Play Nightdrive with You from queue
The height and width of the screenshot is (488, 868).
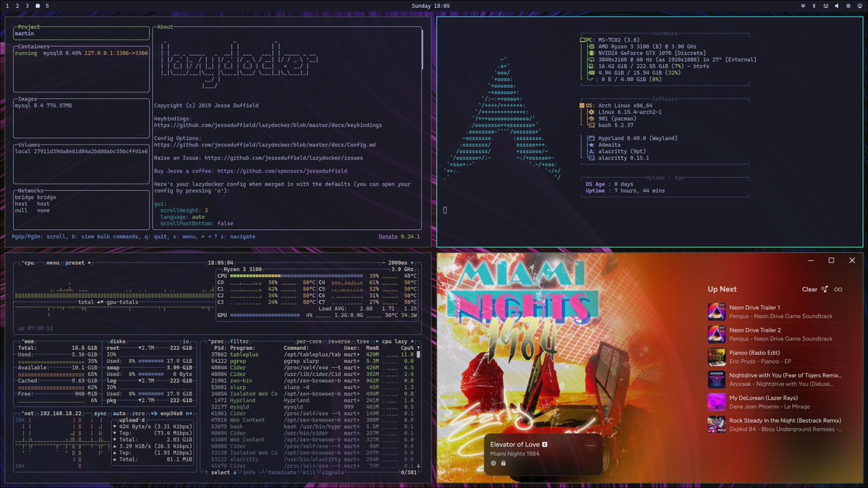tap(775, 379)
